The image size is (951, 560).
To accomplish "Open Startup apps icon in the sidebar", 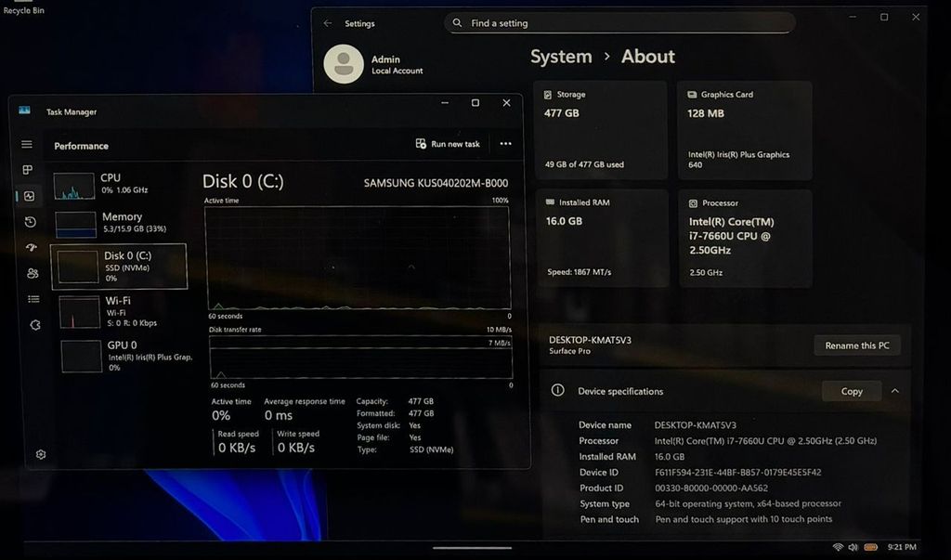I will pyautogui.click(x=31, y=248).
